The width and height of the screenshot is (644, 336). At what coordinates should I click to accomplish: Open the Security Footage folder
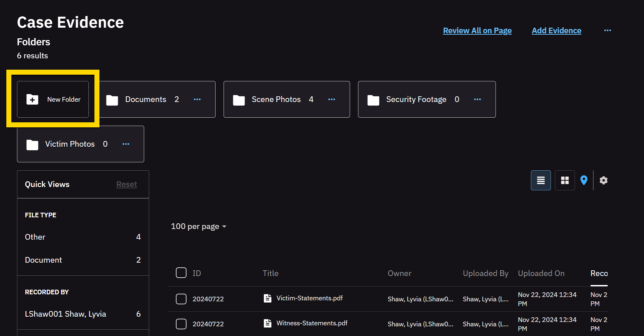(416, 99)
